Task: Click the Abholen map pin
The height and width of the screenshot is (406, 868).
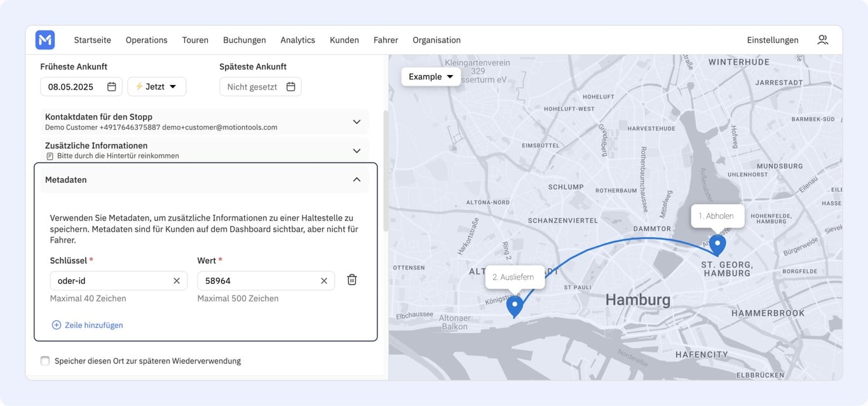Action: pos(717,245)
